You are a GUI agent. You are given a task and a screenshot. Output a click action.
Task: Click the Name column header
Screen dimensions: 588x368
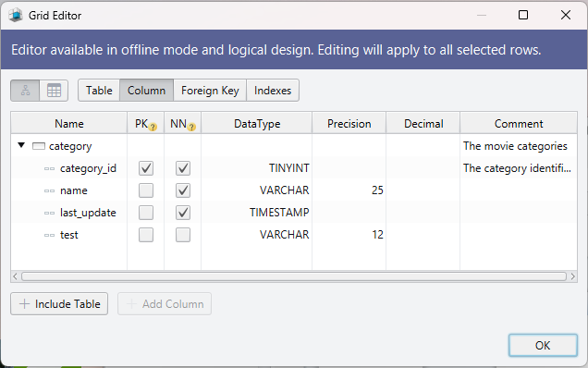pyautogui.click(x=69, y=124)
